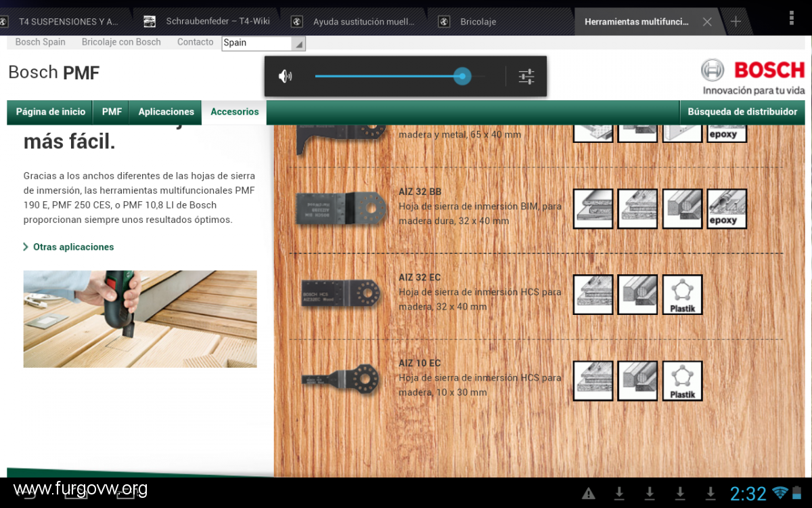The width and height of the screenshot is (812, 508).
Task: Tap the battery status icon
Action: (x=798, y=492)
